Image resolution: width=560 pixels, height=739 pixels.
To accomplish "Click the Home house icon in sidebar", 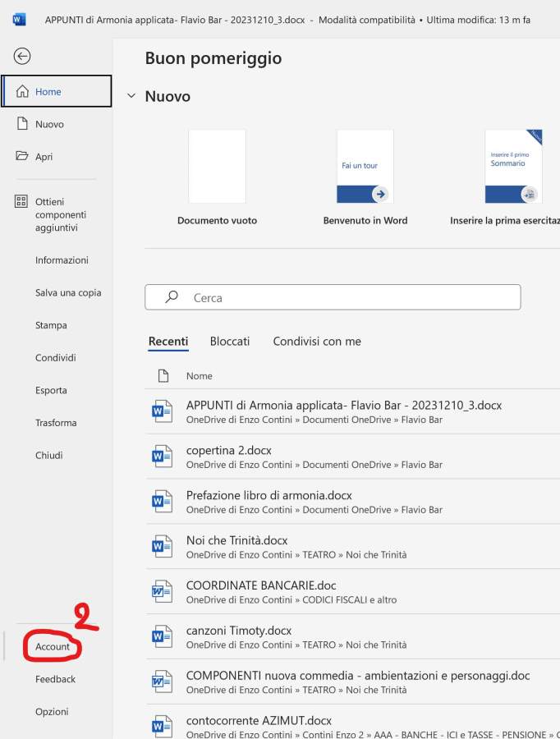I will pos(22,92).
